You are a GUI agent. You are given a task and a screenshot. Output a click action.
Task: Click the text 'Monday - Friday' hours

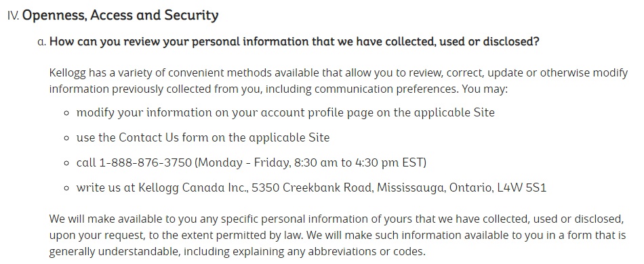point(244,162)
